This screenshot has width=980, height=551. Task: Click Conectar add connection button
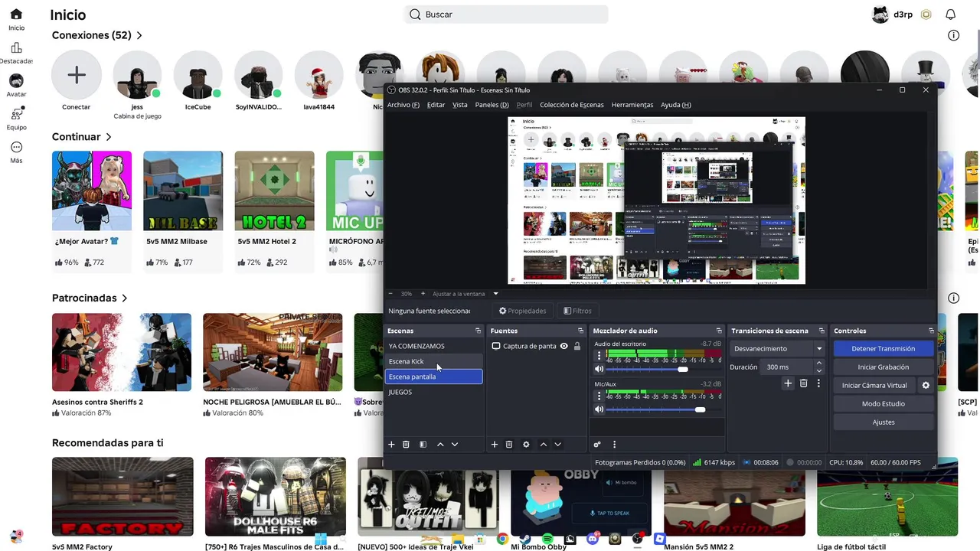point(76,75)
